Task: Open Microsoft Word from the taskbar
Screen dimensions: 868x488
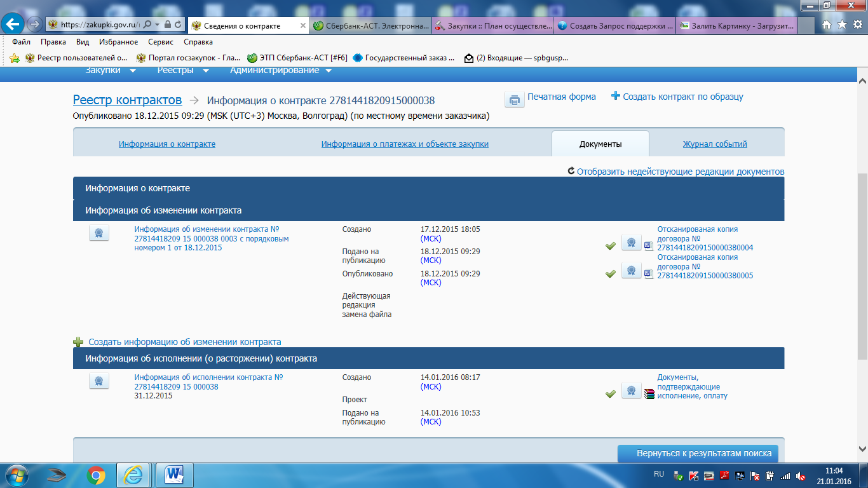Action: tap(174, 475)
